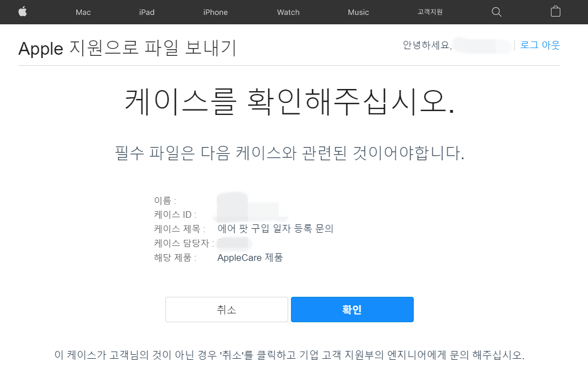
Task: Click the '이름 :' label
Action: coord(165,201)
